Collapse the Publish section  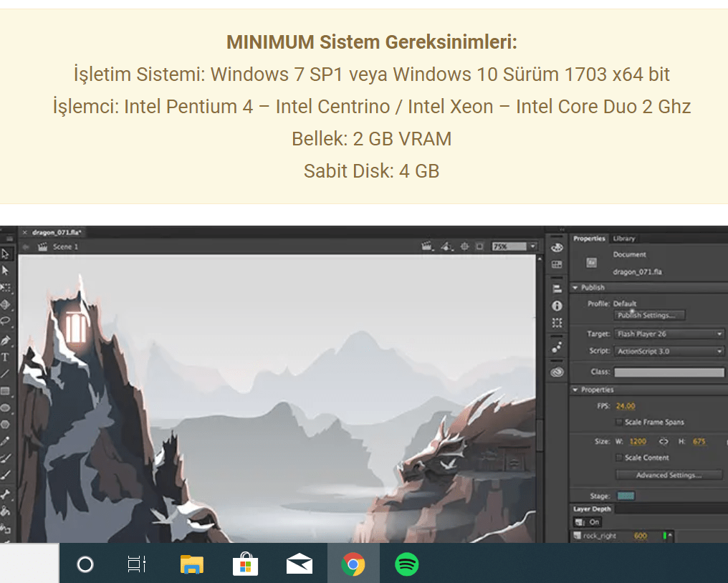[575, 288]
